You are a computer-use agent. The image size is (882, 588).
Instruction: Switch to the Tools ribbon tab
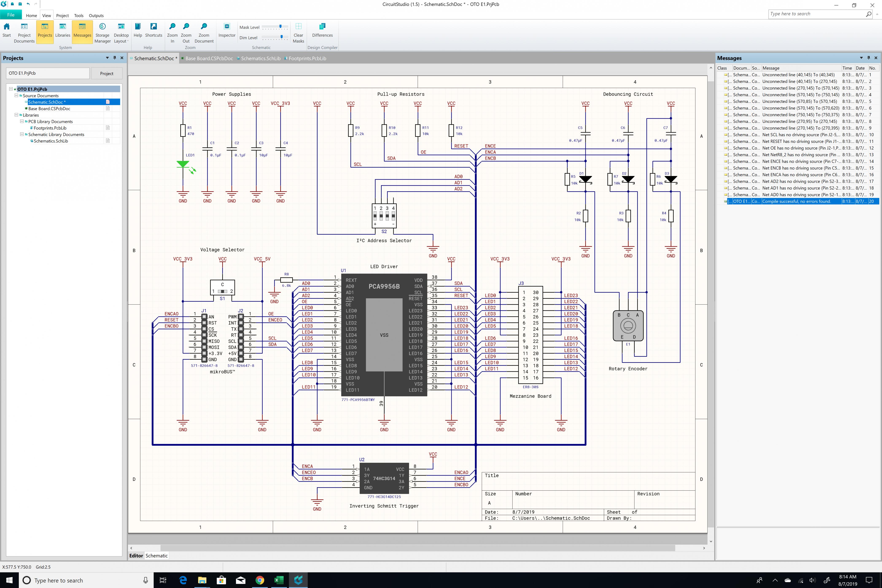(79, 15)
